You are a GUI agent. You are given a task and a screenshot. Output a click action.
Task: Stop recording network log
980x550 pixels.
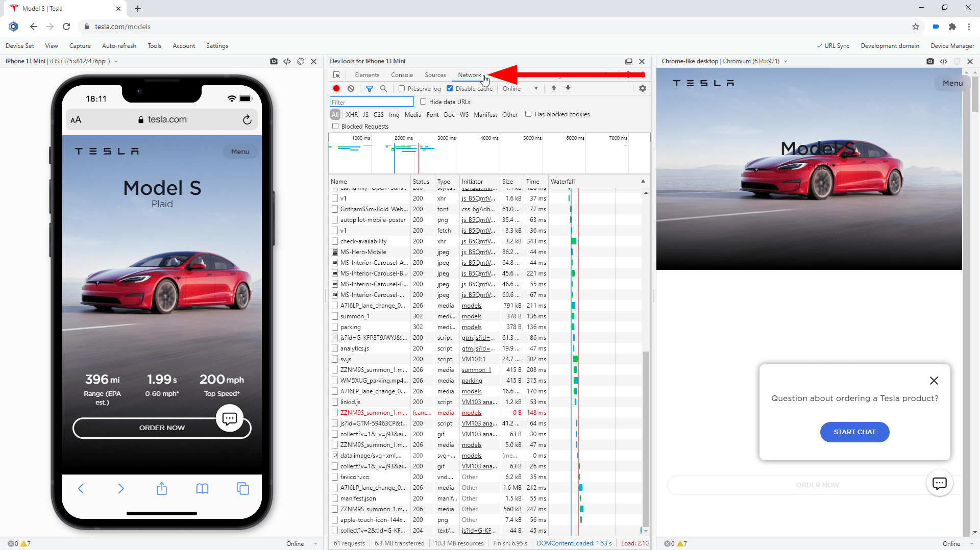[336, 88]
